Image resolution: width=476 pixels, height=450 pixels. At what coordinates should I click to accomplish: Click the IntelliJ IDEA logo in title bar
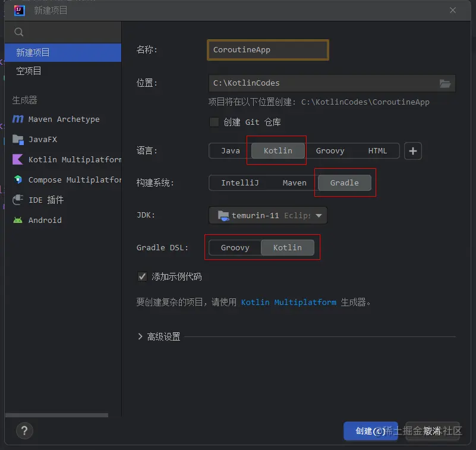[x=20, y=10]
